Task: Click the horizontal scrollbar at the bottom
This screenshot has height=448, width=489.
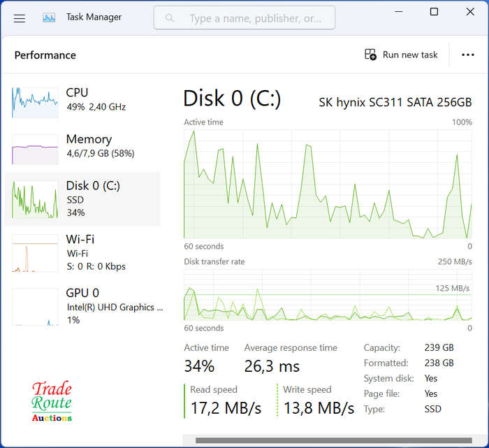Action: click(x=333, y=440)
